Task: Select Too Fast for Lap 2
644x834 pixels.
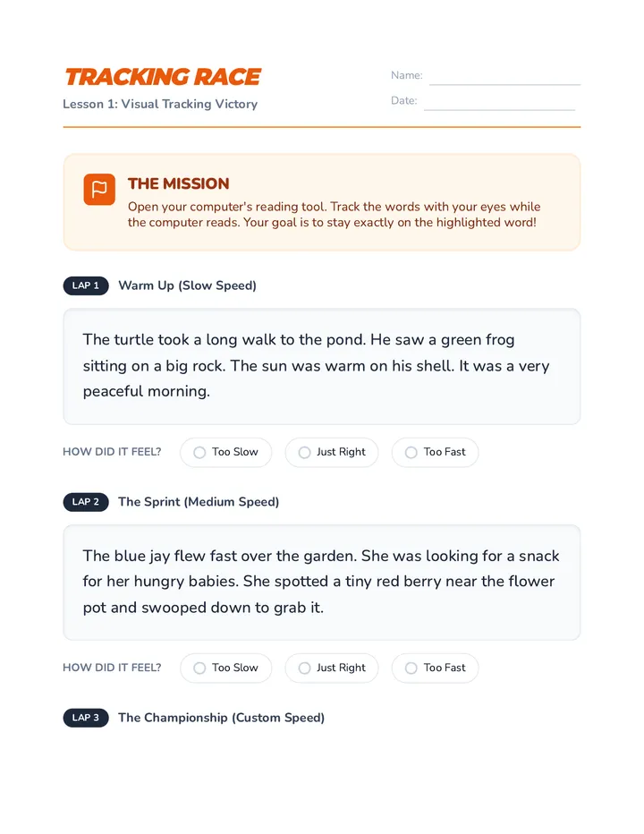Action: [435, 668]
